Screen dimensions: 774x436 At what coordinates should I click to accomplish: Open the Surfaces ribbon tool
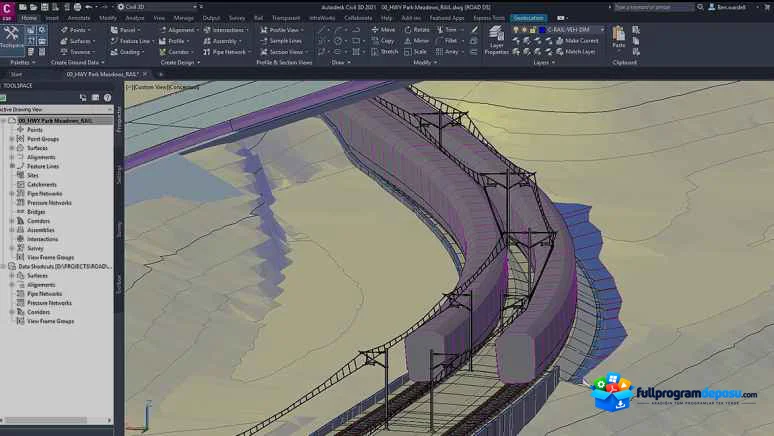coord(77,41)
